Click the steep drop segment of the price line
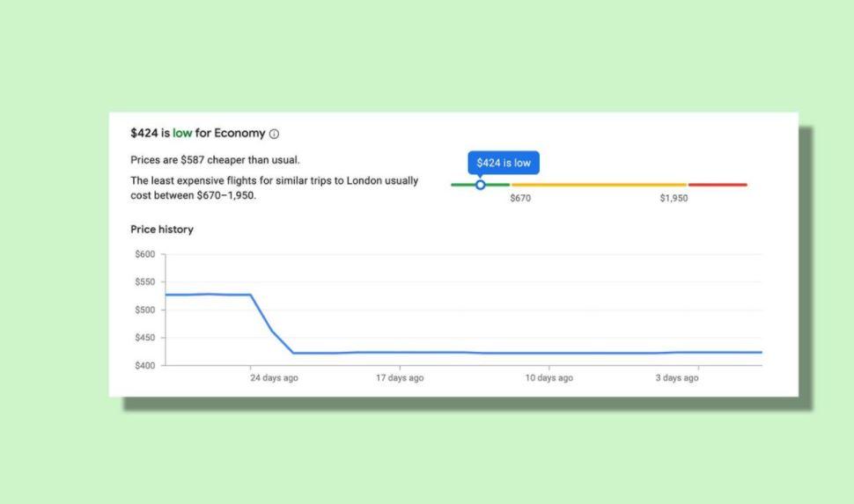The image size is (854, 504). 272,324
